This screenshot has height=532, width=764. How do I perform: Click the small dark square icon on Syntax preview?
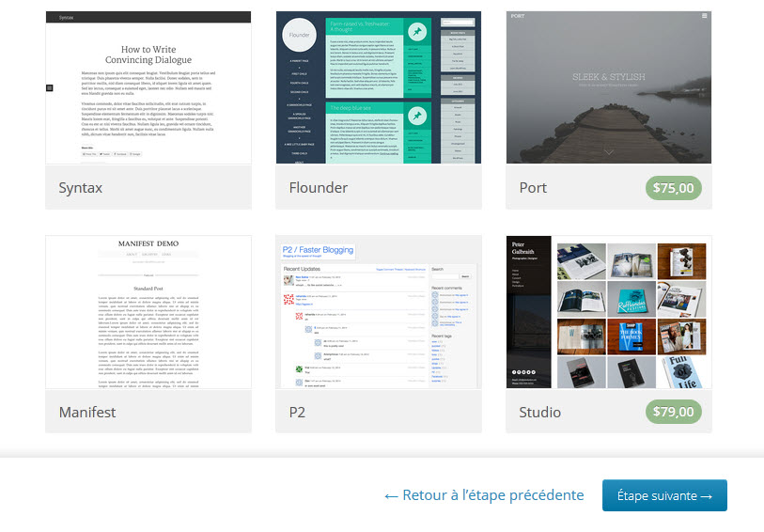point(50,87)
